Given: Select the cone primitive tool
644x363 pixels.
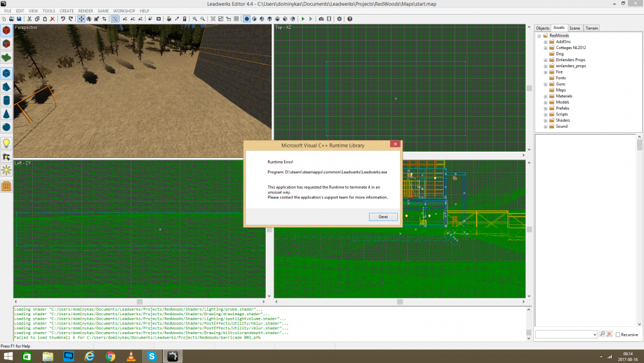Looking at the screenshot, I should tap(6, 113).
